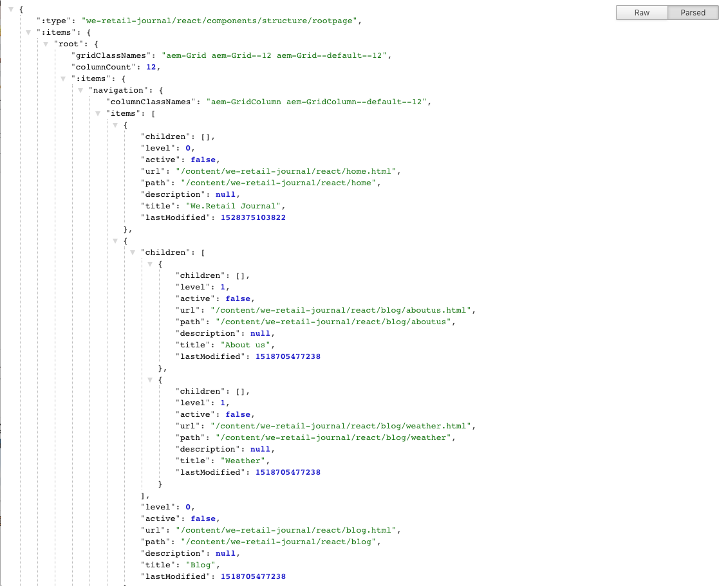
Task: Click the lastModified value 1528375103822
Action: point(253,217)
